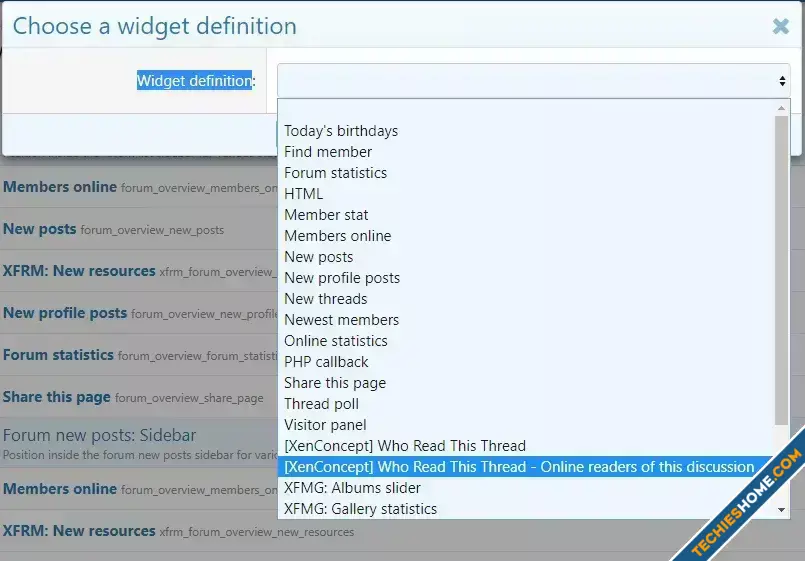Select New threads option
The height and width of the screenshot is (561, 805).
[526, 299]
